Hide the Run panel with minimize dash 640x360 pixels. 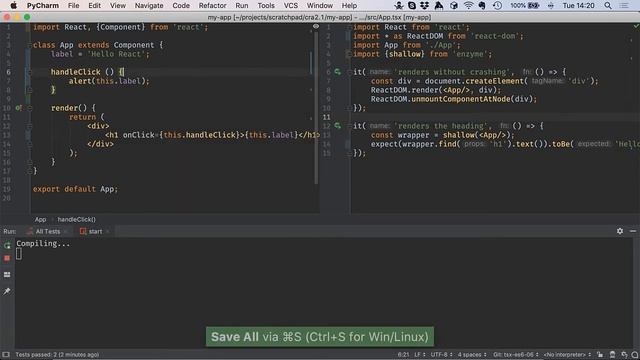coord(633,231)
